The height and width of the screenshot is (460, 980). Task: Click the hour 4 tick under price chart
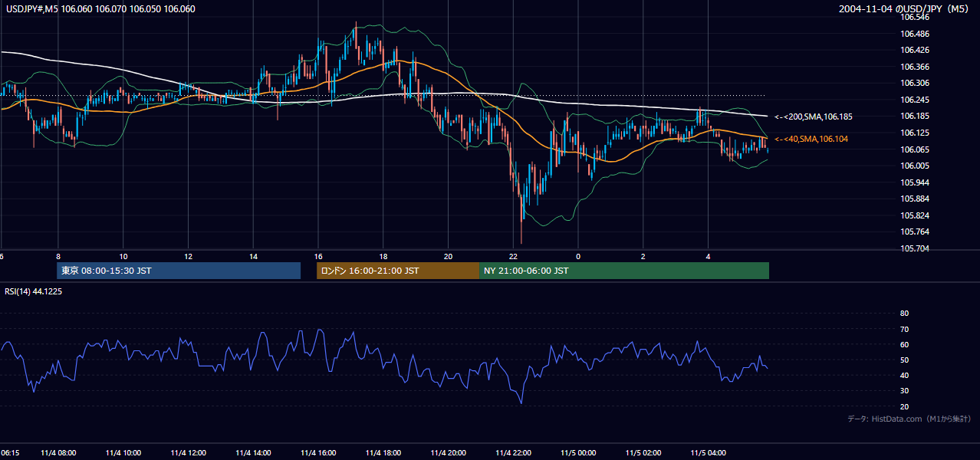tap(709, 256)
